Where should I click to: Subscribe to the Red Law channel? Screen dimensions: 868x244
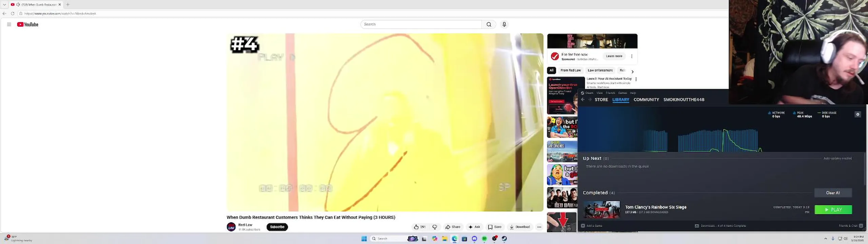(x=277, y=227)
